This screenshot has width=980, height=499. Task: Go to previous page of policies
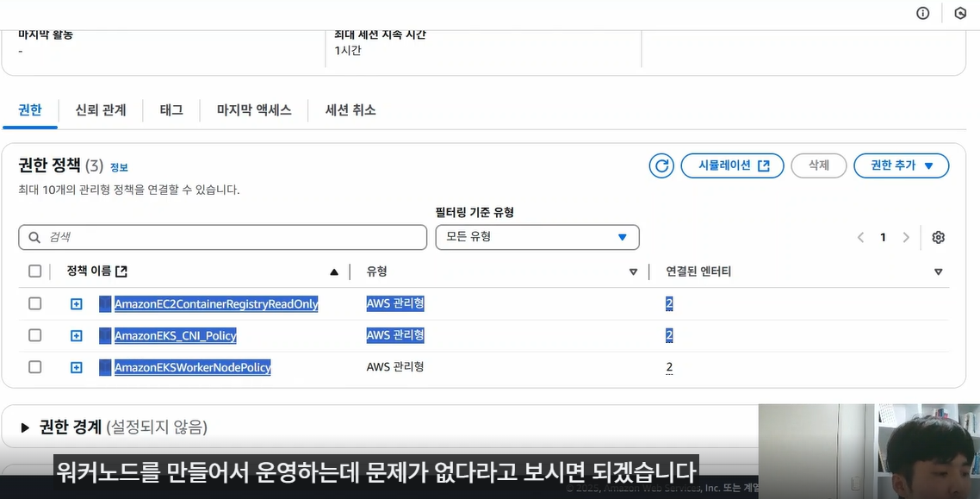coord(860,237)
